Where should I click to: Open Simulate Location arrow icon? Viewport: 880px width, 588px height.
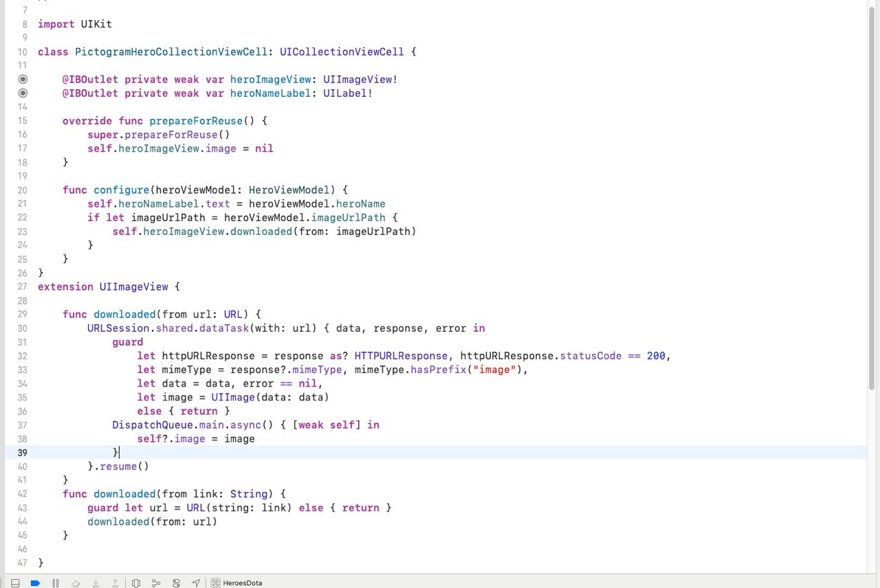196,583
